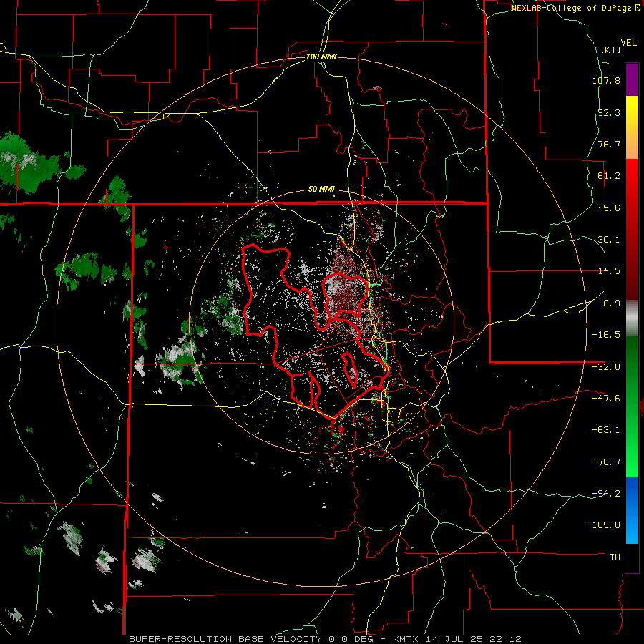Select the -16.5 velocity scale value
The height and width of the screenshot is (644, 644).
click(606, 335)
